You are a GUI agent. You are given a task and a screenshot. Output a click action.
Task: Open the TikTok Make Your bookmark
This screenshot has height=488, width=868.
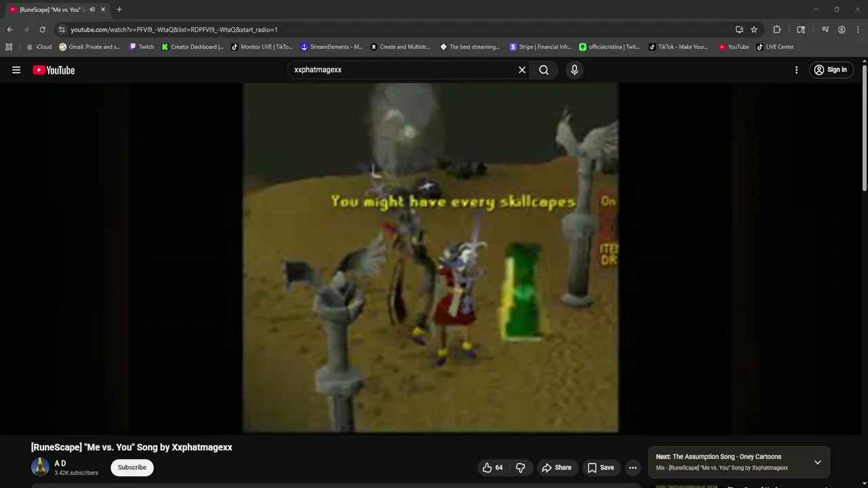tap(678, 47)
